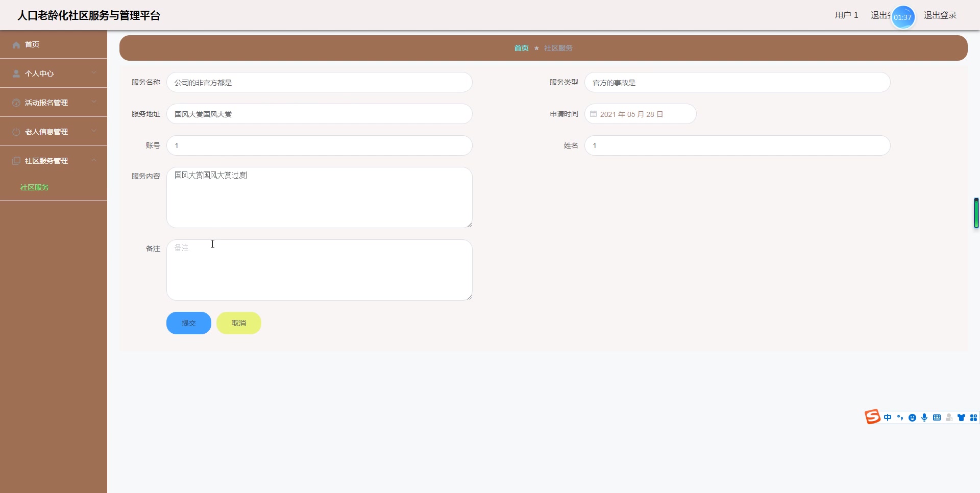The image size is (980, 493).
Task: Click inside the 备注 remarks textarea
Action: point(320,269)
